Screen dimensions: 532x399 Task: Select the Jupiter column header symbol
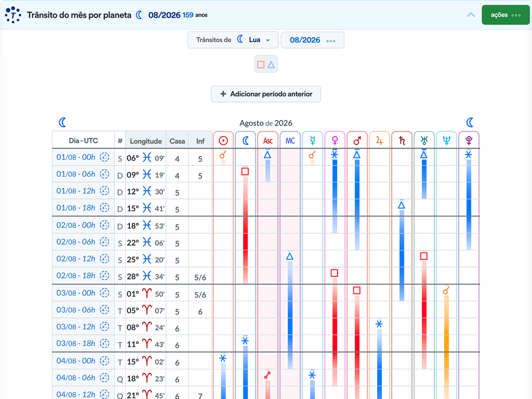coord(379,140)
